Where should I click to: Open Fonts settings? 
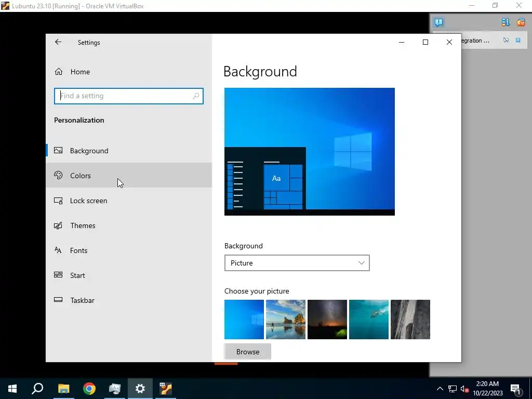129,250
